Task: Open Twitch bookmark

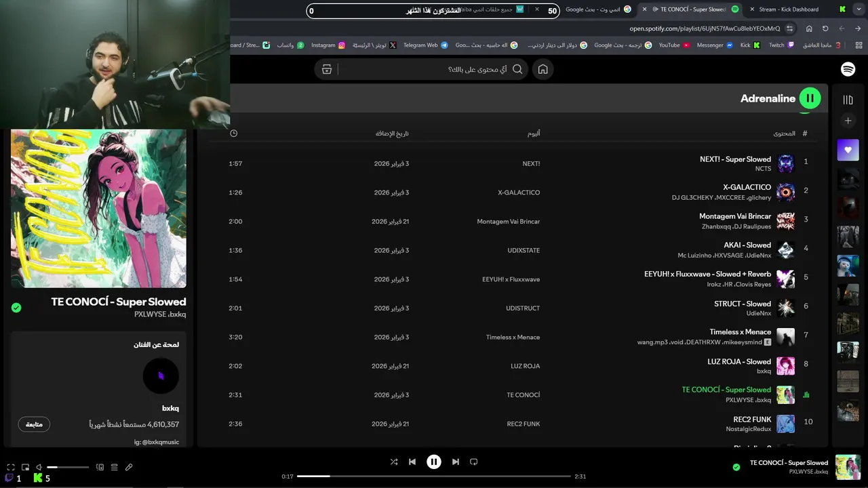Action: [x=781, y=45]
